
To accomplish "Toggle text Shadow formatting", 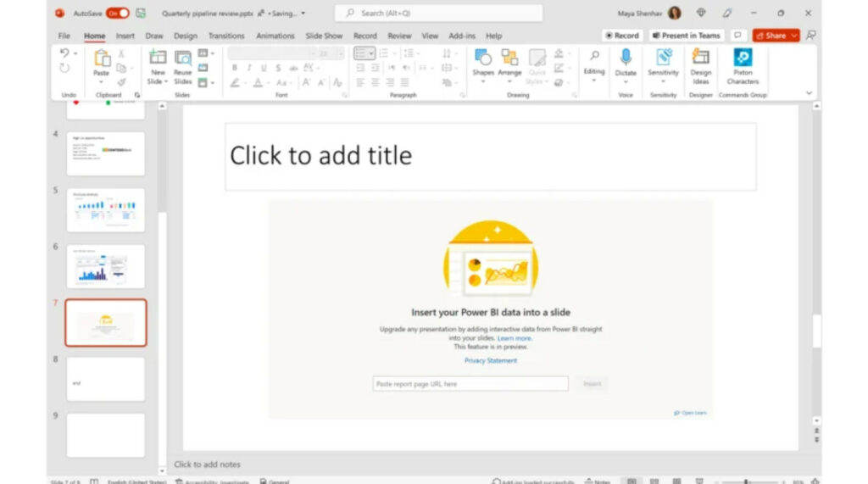I will click(278, 68).
